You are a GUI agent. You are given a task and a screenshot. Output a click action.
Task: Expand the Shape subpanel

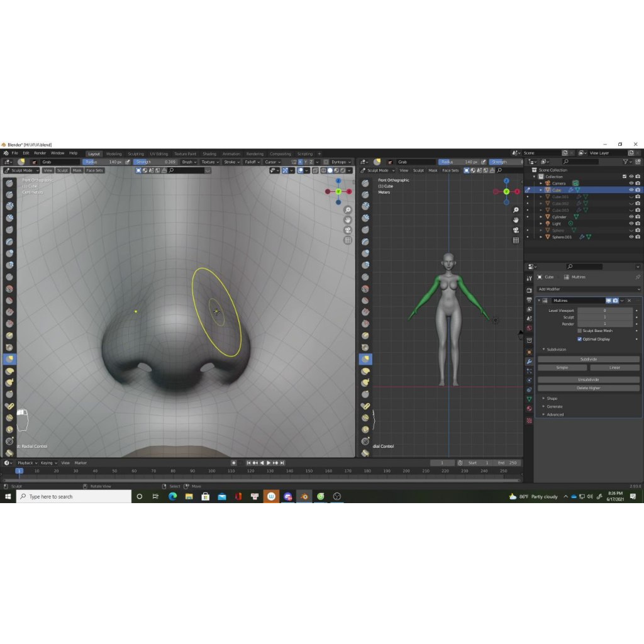(552, 398)
